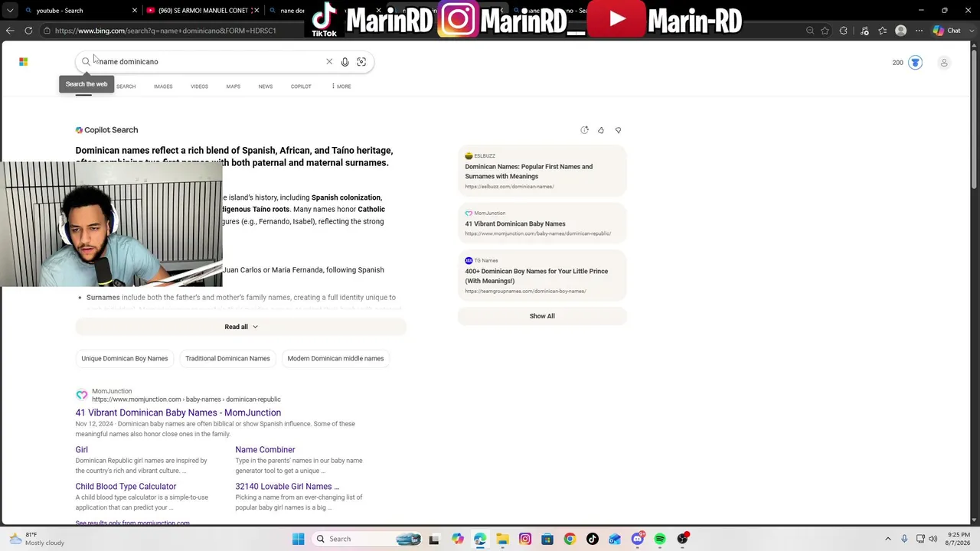980x551 pixels.
Task: Open TikTok from the taskbar
Action: point(592,539)
